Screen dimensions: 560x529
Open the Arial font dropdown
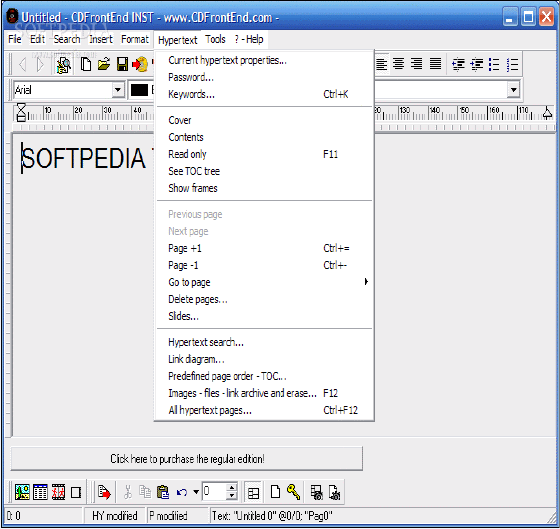[x=118, y=90]
